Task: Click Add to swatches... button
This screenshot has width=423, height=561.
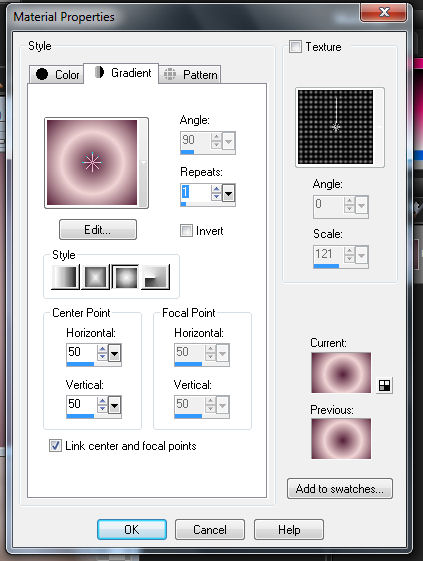Action: [340, 488]
